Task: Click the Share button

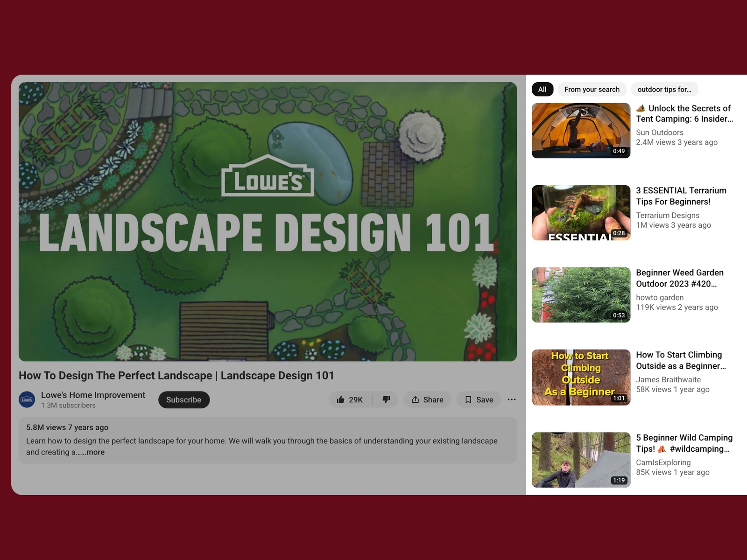Action: pyautogui.click(x=427, y=399)
